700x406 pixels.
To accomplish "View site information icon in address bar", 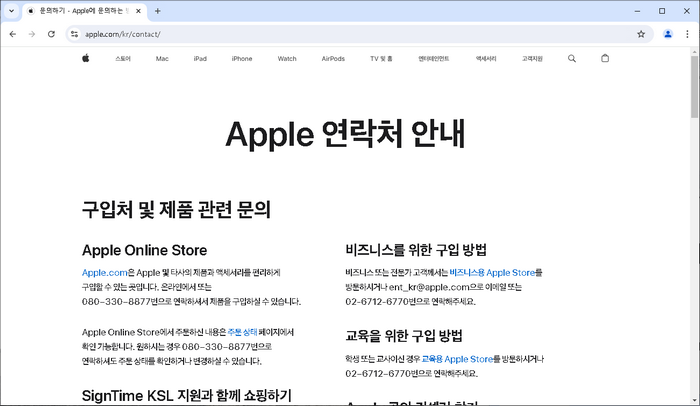I will [75, 34].
